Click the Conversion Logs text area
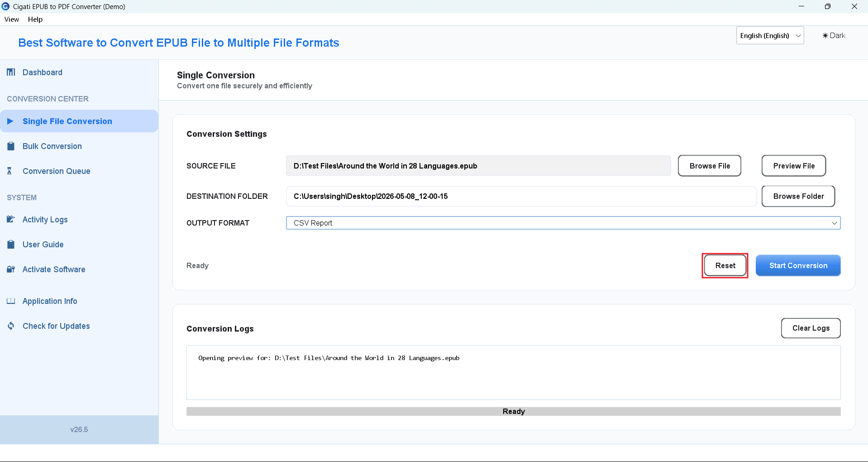The image size is (868, 462). (x=514, y=373)
